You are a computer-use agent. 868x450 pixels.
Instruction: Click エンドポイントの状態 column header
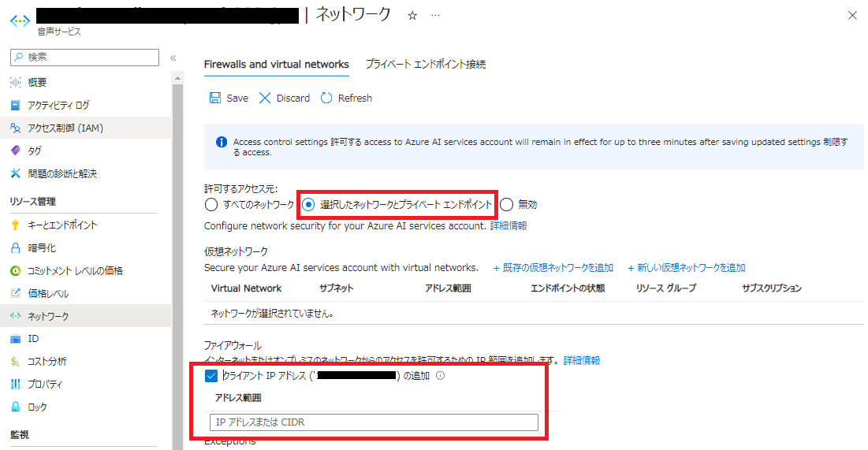pos(568,288)
